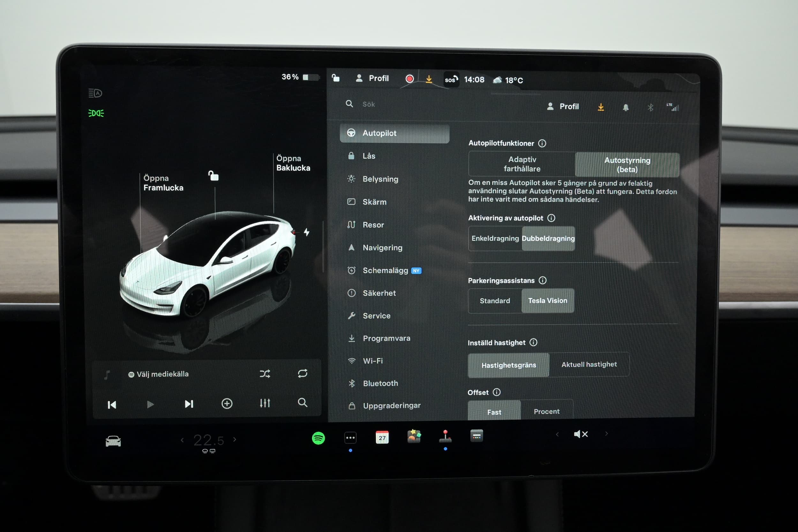Show info for Inställd hastighet
The height and width of the screenshot is (532, 798).
(533, 343)
